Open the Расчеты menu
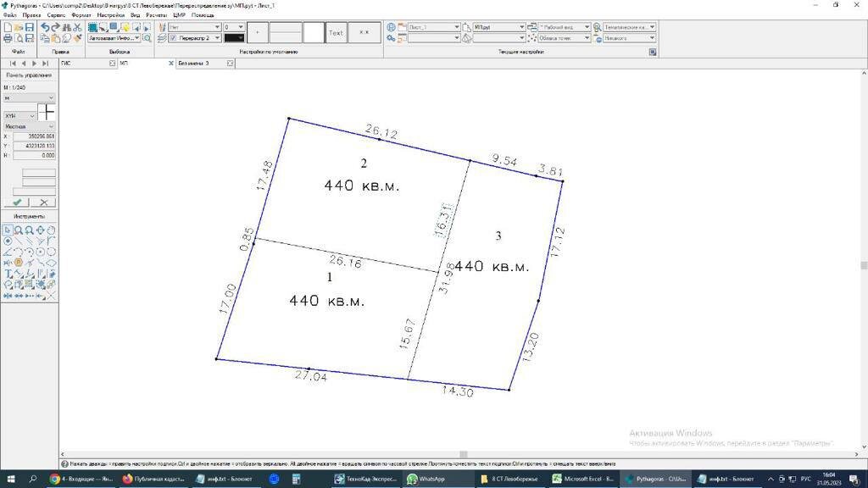 pos(156,15)
